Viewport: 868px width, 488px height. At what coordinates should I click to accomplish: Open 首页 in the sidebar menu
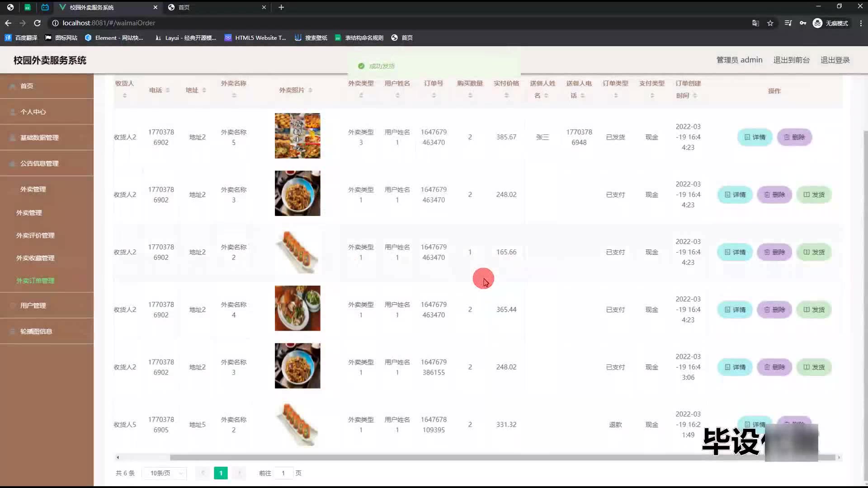pyautogui.click(x=27, y=86)
